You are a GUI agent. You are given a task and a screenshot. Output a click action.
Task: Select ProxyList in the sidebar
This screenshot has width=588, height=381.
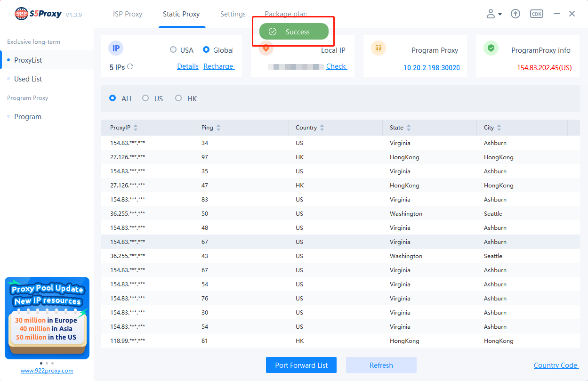tap(47, 60)
